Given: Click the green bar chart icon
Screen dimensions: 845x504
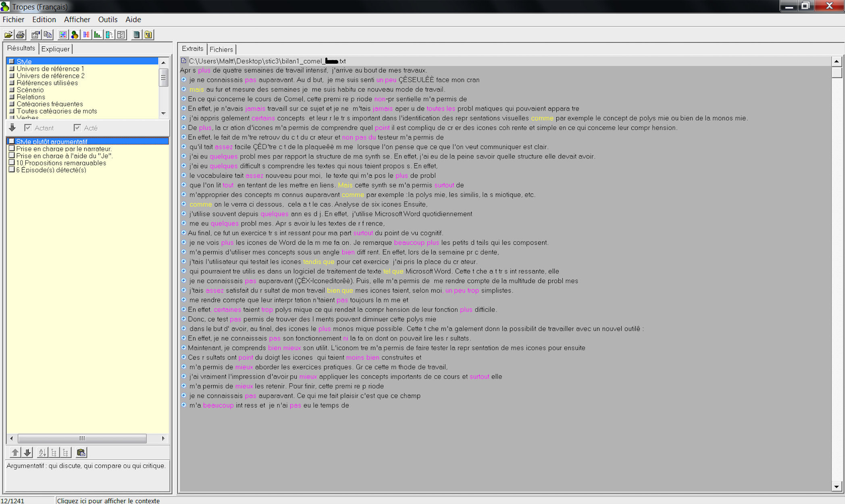Looking at the screenshot, I should [x=98, y=35].
